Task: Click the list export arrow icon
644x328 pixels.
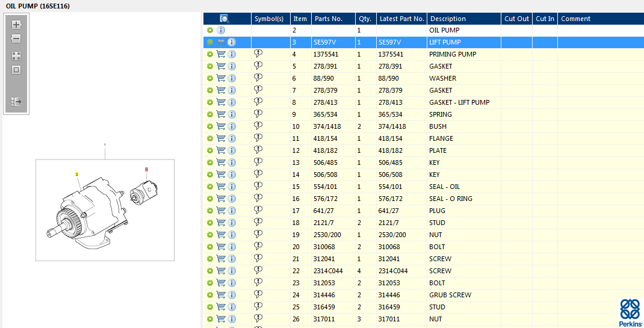Action: click(16, 102)
